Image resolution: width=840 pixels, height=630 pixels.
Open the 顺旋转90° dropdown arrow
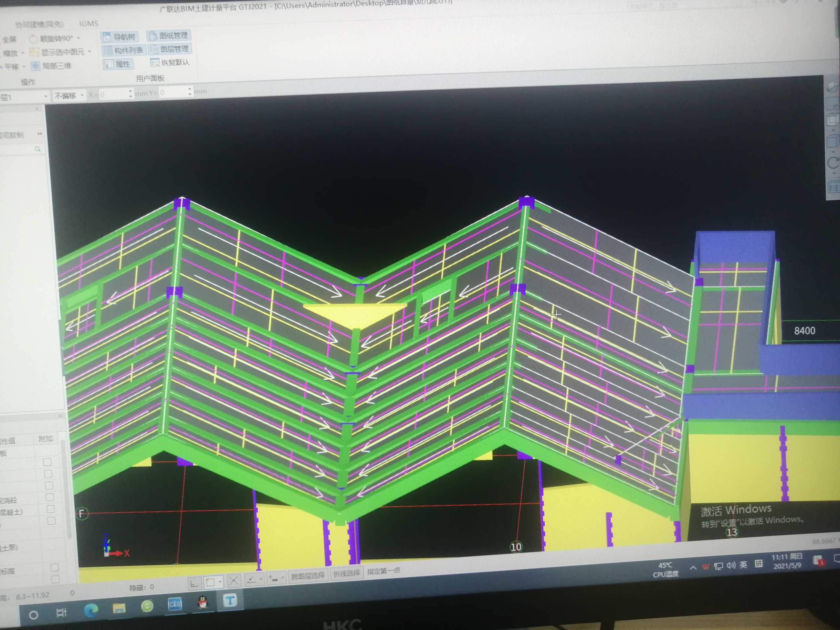coord(79,38)
